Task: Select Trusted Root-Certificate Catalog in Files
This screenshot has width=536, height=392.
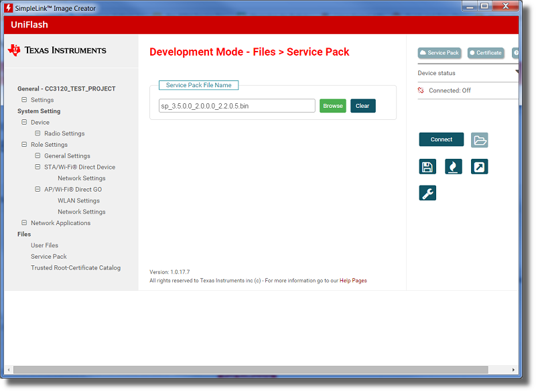Action: tap(76, 268)
